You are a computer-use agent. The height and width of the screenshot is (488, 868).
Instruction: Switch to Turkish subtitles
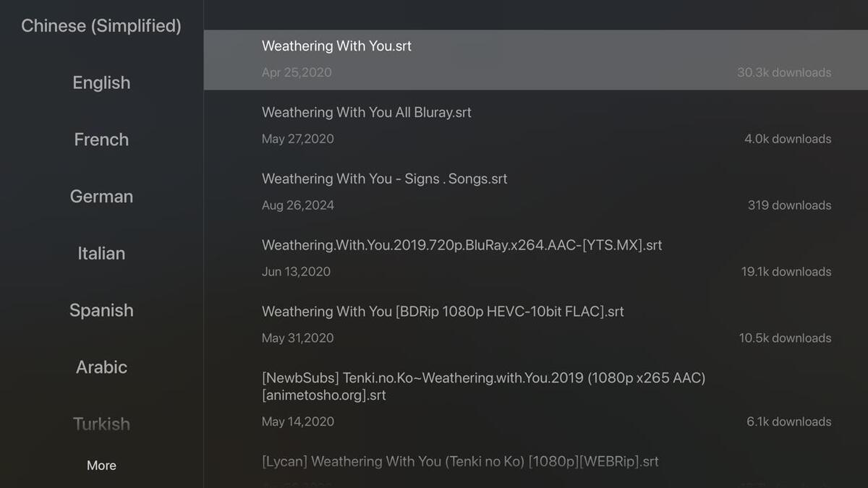tap(101, 424)
